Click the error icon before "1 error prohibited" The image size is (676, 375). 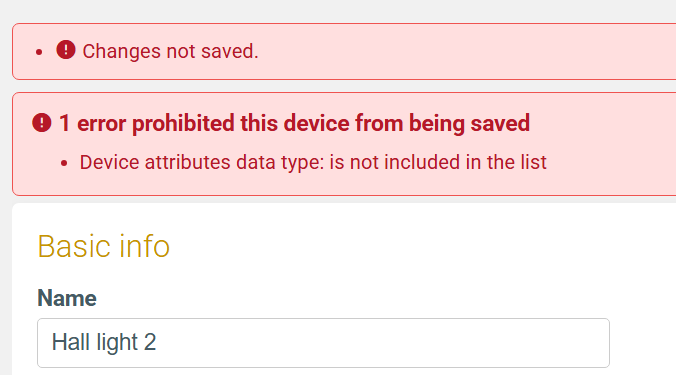click(42, 122)
